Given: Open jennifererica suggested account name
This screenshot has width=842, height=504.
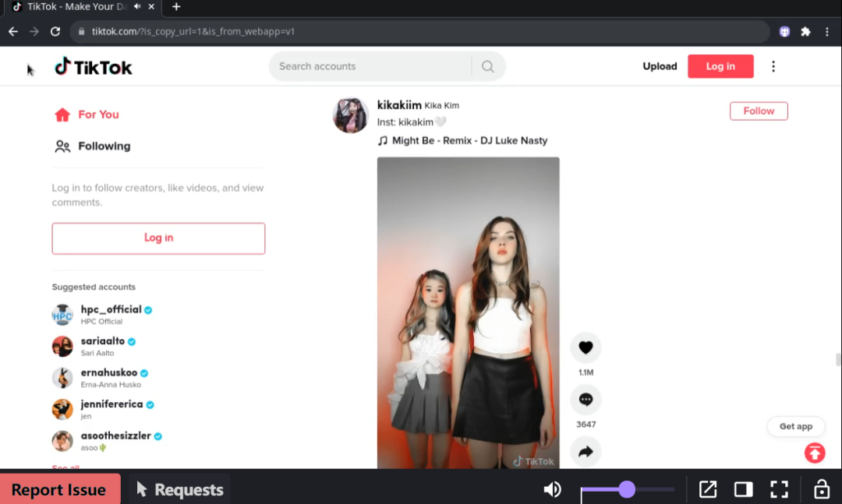Looking at the screenshot, I should tap(111, 404).
